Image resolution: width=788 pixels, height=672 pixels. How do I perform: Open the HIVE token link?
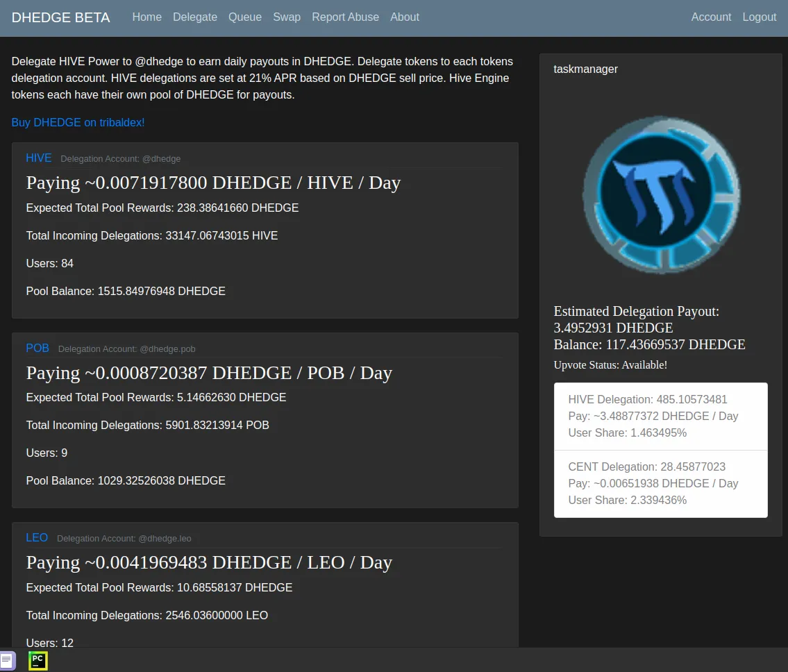39,158
